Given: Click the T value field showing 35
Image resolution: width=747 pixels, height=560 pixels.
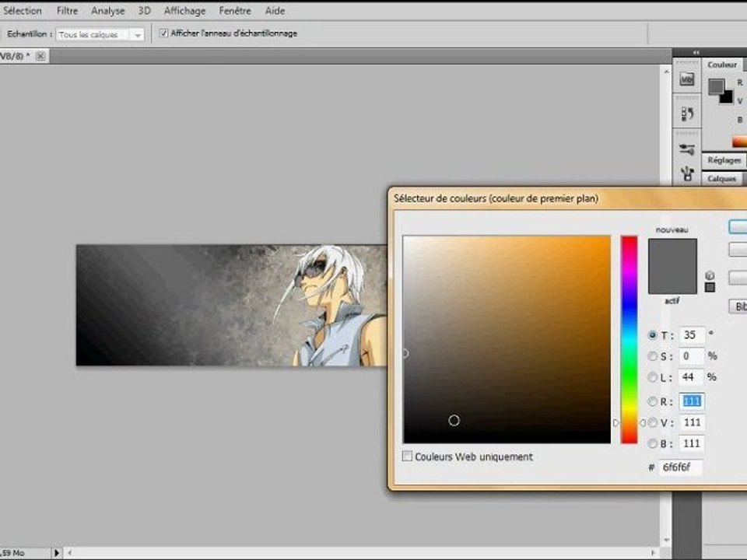Looking at the screenshot, I should pos(692,335).
